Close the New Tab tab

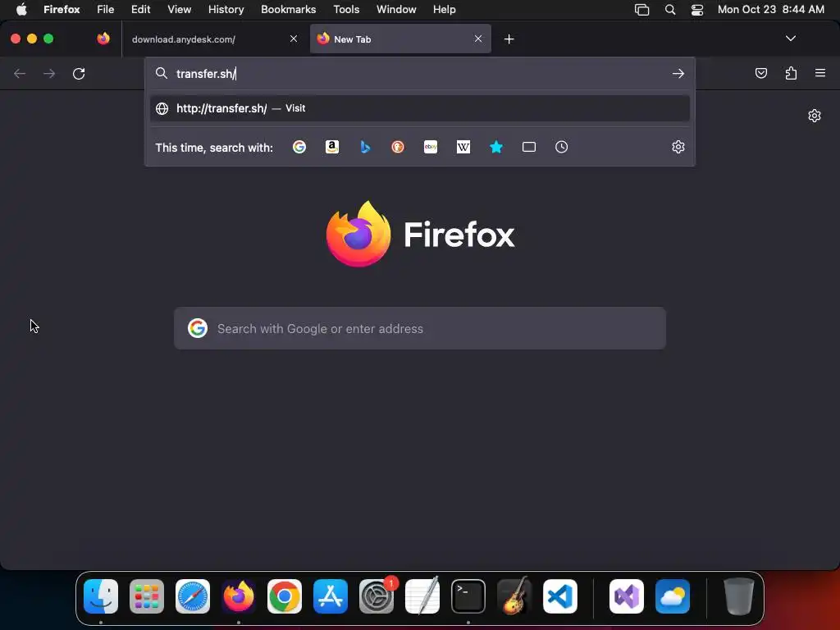click(478, 39)
